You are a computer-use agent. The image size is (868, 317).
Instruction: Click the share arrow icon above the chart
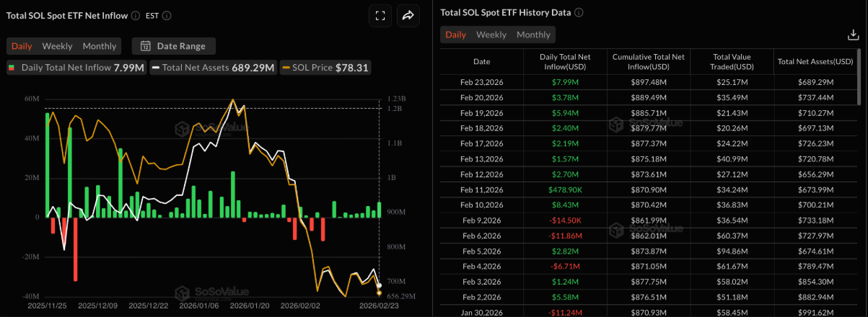pyautogui.click(x=408, y=15)
